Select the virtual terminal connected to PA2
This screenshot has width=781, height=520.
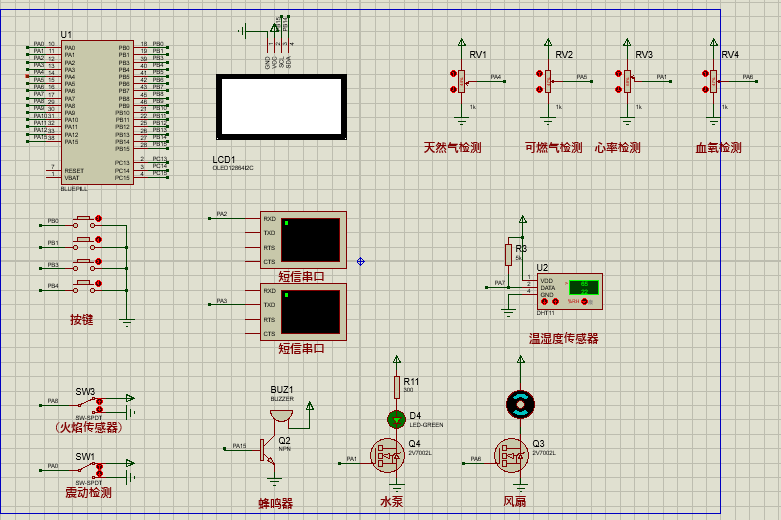click(x=303, y=240)
